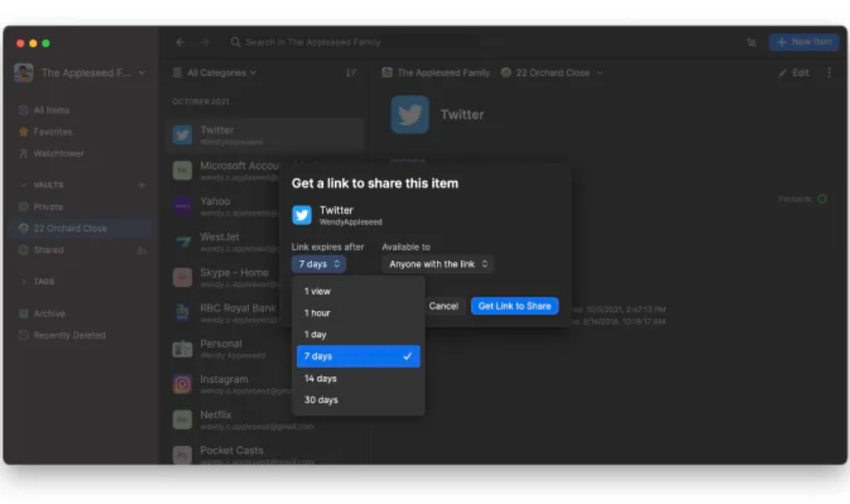Click the Favorites star icon
The image size is (850, 504).
[x=24, y=132]
